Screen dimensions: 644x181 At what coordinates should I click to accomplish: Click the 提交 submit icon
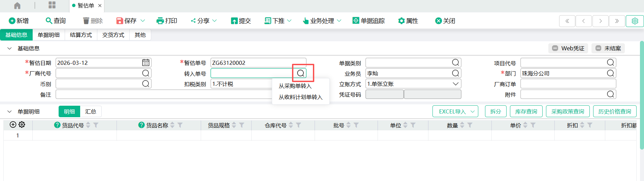[x=234, y=21]
